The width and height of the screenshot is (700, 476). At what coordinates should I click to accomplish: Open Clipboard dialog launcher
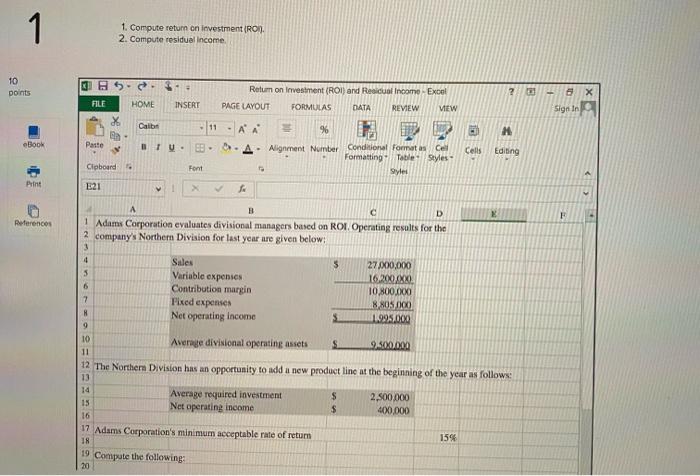click(129, 167)
